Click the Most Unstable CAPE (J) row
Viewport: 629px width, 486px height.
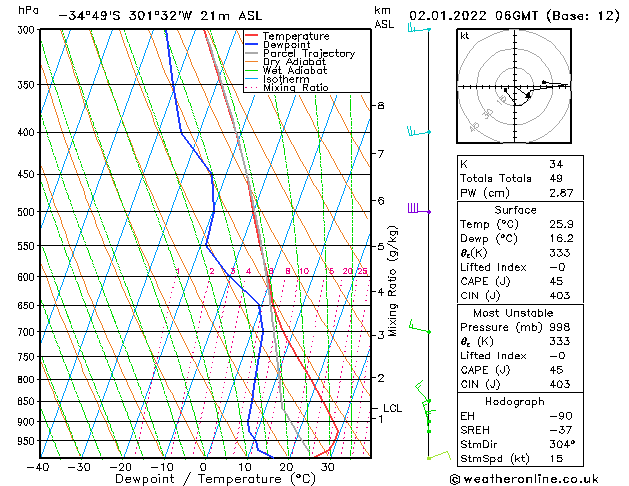(520, 370)
